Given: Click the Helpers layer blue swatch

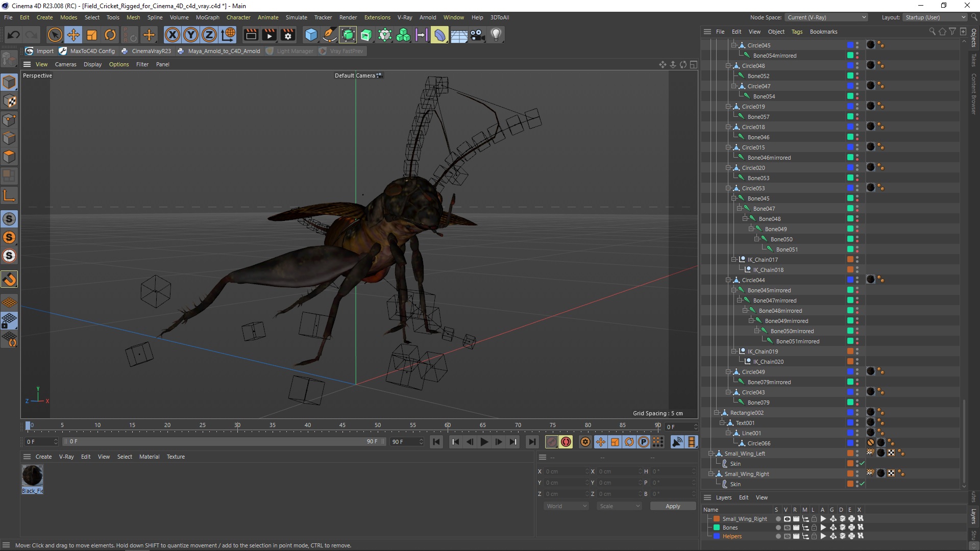Looking at the screenshot, I should (x=717, y=536).
